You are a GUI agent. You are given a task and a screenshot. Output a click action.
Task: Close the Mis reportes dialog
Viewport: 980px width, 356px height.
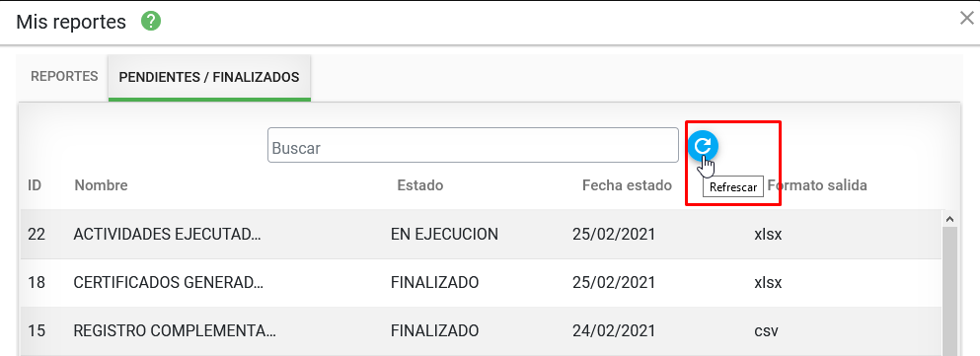(967, 18)
